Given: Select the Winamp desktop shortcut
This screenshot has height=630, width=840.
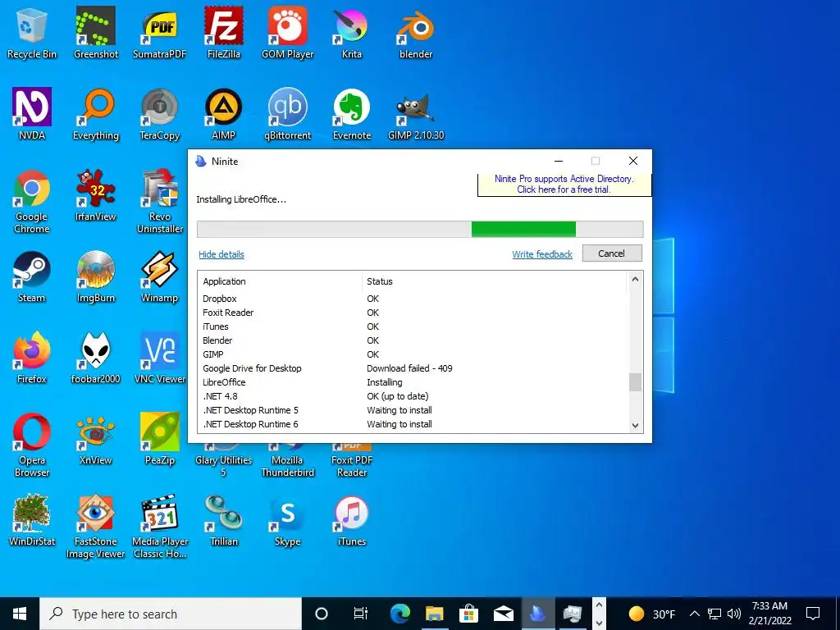Looking at the screenshot, I should 160,277.
